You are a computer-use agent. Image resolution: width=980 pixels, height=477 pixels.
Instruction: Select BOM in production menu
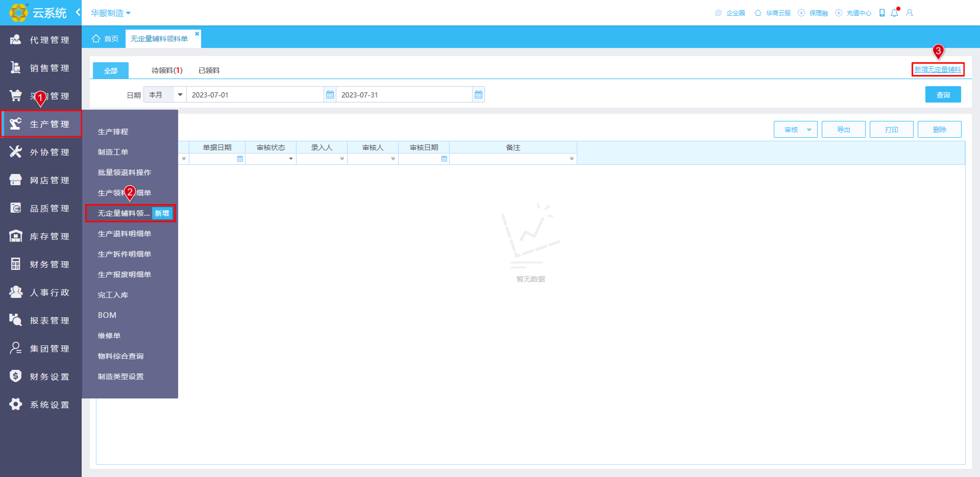(x=107, y=315)
